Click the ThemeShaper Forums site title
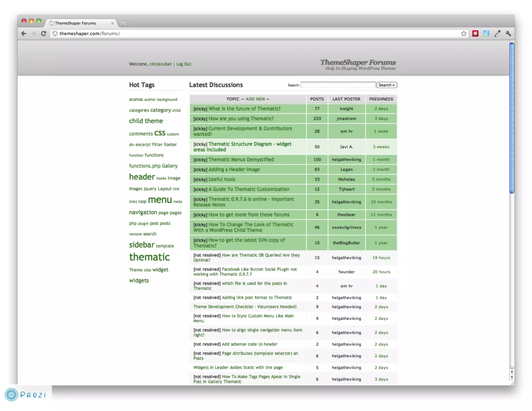Screen dimensions: 532x411 click(358, 62)
